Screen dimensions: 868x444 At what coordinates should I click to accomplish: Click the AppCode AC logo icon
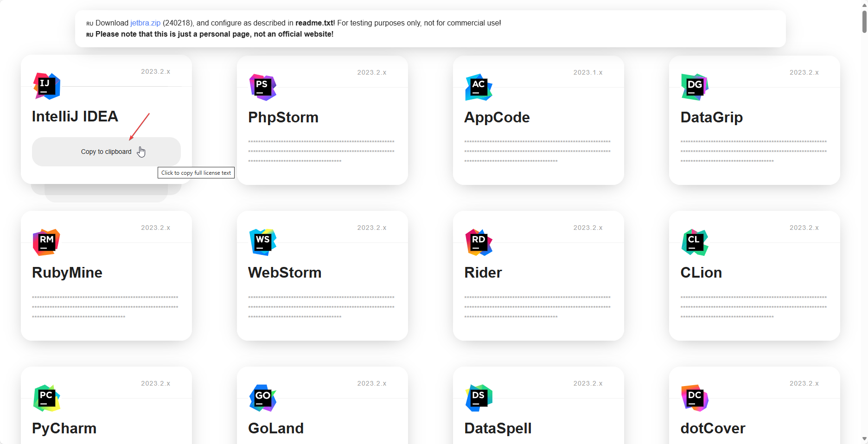coord(479,87)
